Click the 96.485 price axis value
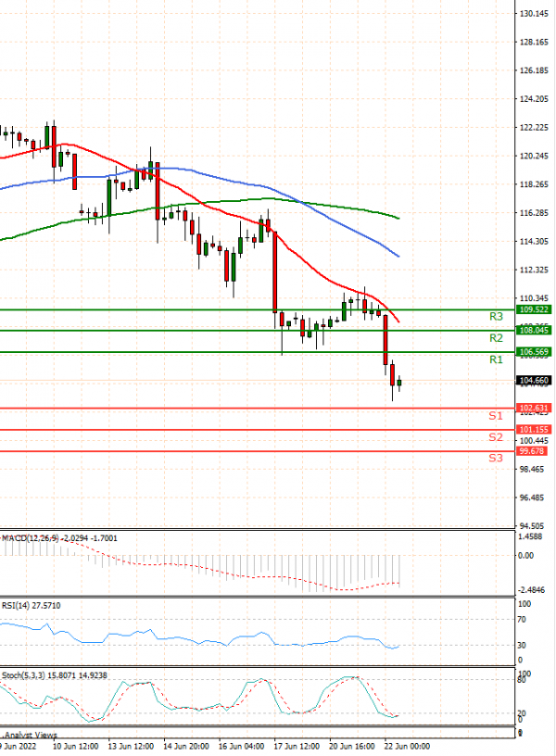This screenshot has height=756, width=556. 532,498
